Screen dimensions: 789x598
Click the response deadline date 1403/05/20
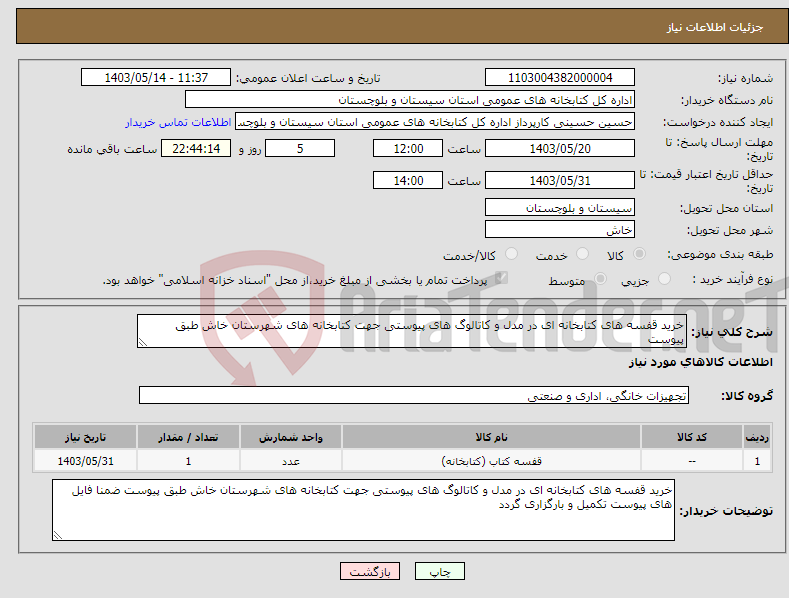pos(560,148)
